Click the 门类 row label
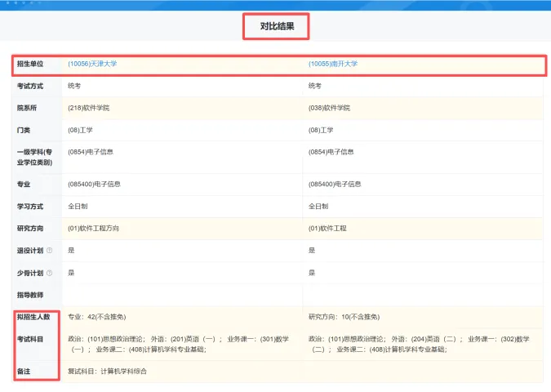Image resolution: width=551 pixels, height=392 pixels. coord(24,130)
